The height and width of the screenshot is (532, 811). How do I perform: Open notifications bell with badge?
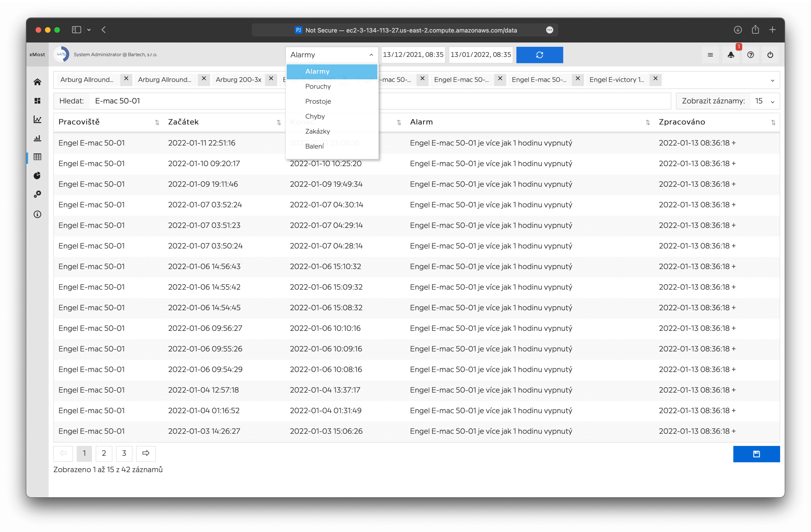(731, 55)
